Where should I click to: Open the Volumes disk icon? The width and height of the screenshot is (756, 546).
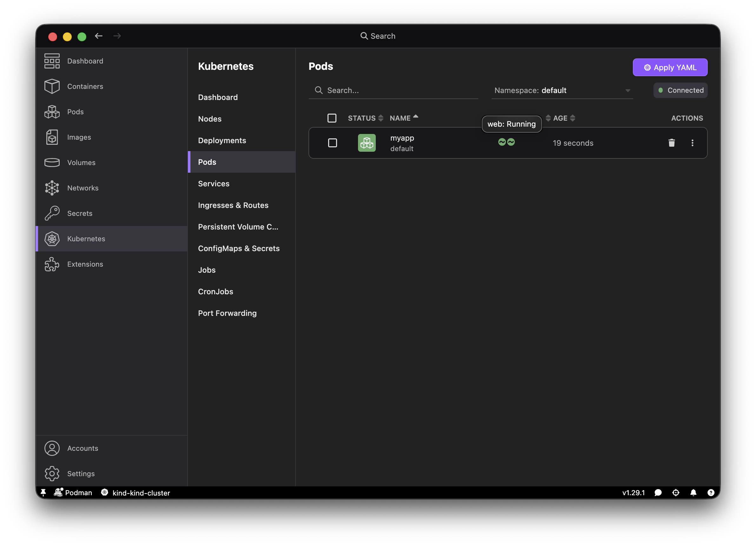pos(52,162)
